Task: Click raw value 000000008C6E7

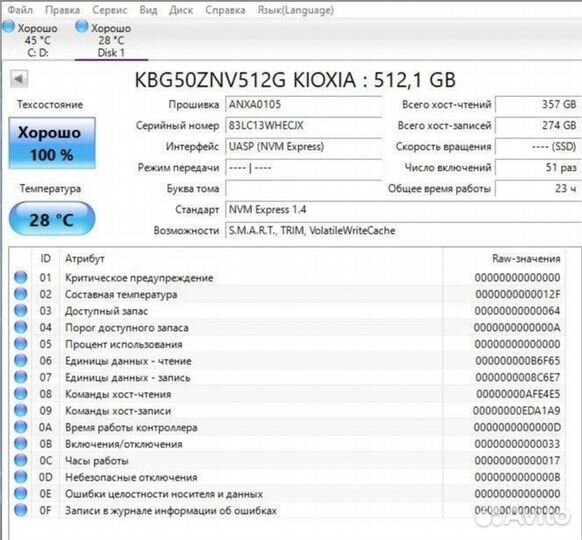Action: click(518, 377)
